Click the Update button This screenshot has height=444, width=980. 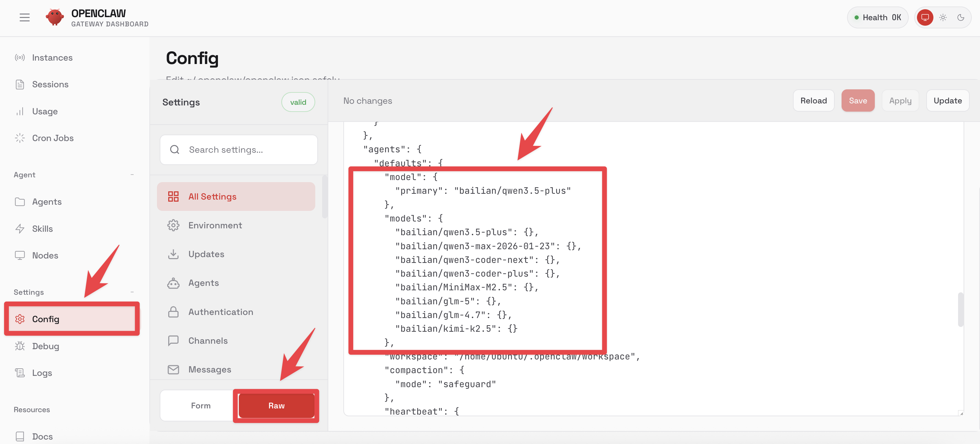(947, 101)
